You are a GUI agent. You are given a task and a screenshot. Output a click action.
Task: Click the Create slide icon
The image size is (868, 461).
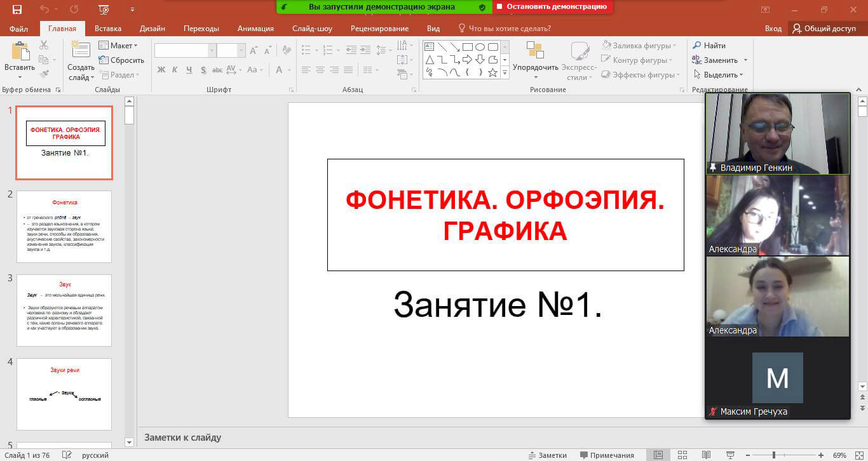[81, 50]
